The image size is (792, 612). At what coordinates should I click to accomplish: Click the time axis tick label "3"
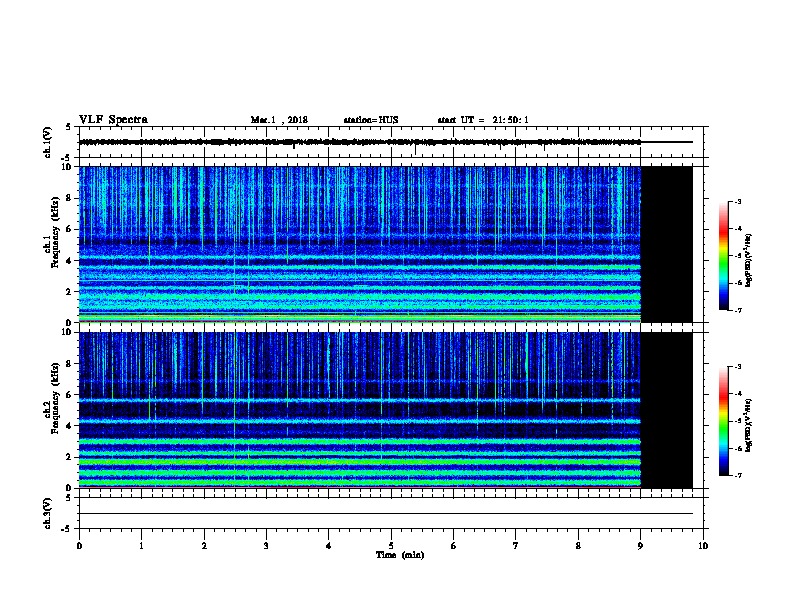(x=266, y=545)
